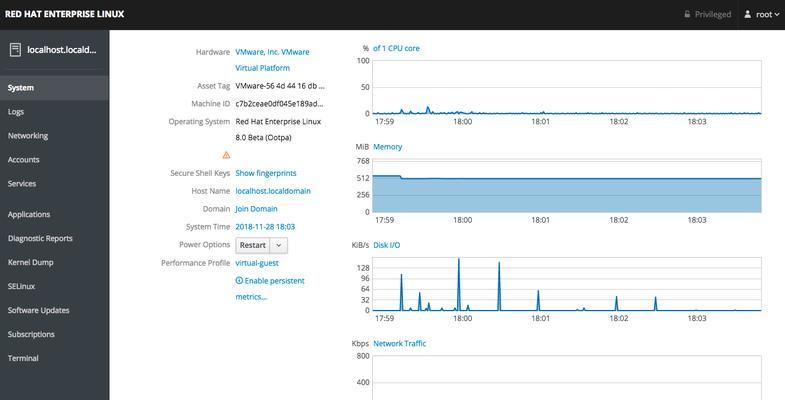Go to Software Updates in sidebar

click(x=54, y=310)
